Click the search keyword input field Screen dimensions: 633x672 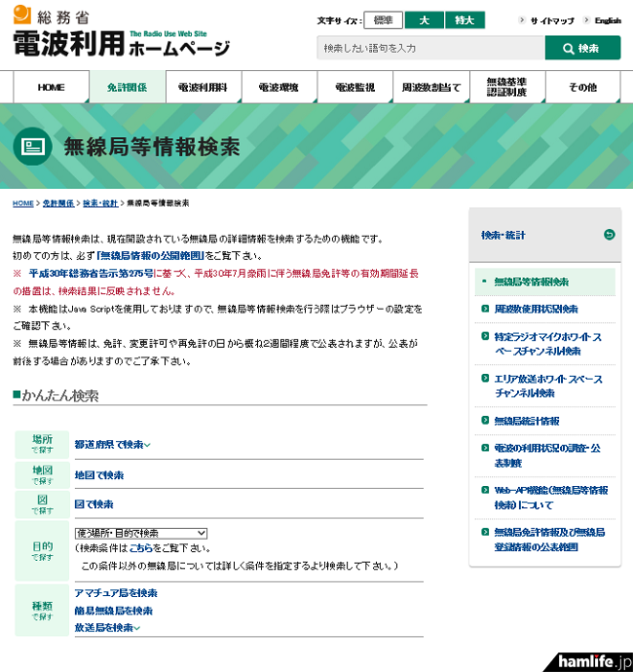tap(429, 48)
